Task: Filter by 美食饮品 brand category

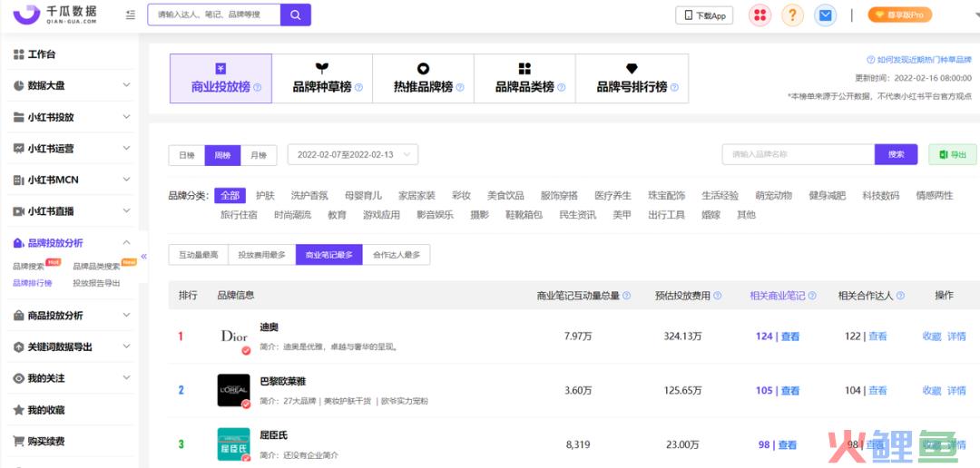Action: pyautogui.click(x=505, y=196)
